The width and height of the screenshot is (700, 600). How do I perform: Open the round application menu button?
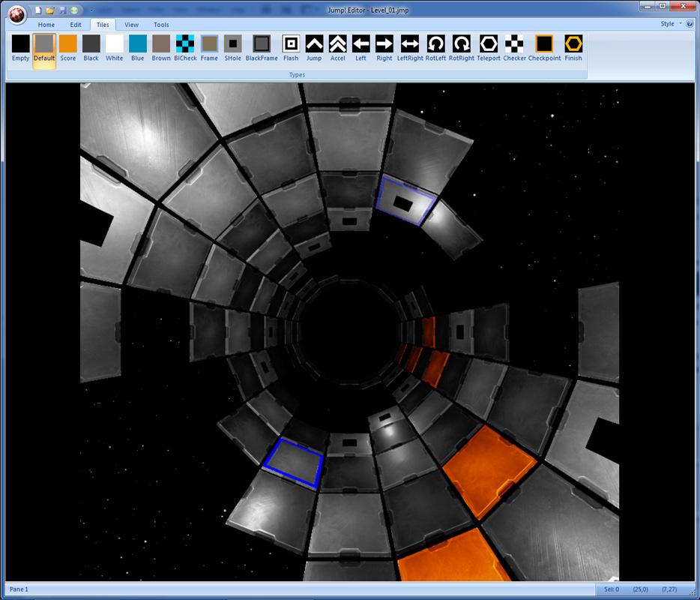(17, 15)
